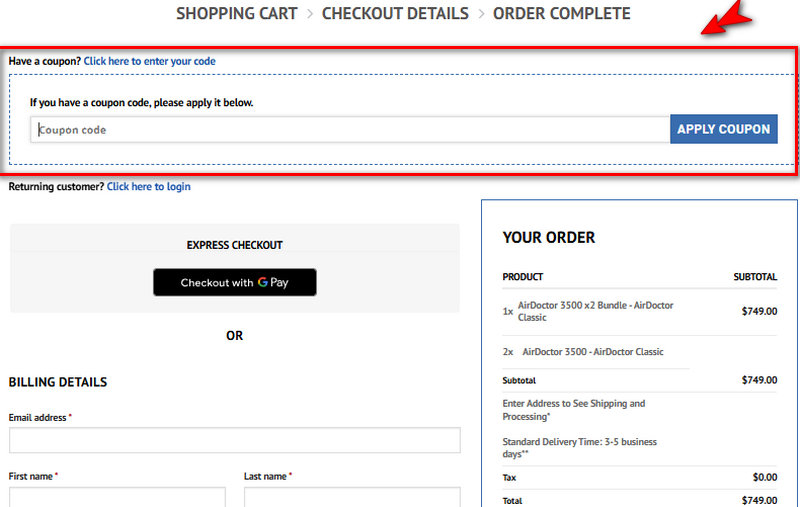This screenshot has height=507, width=800.
Task: Select the First name text box
Action: pyautogui.click(x=117, y=498)
